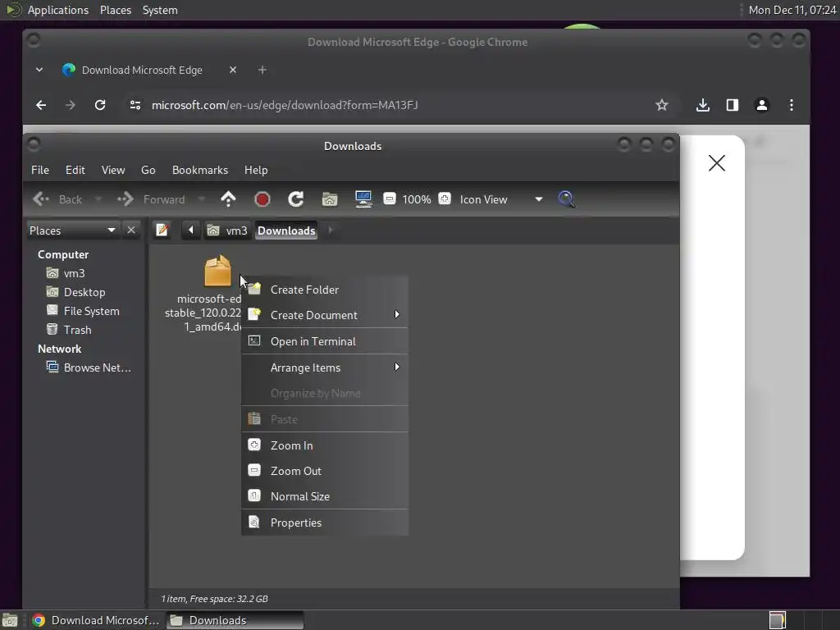Choose Create Folder from context menu
Viewport: 840px width, 630px height.
pyautogui.click(x=325, y=290)
